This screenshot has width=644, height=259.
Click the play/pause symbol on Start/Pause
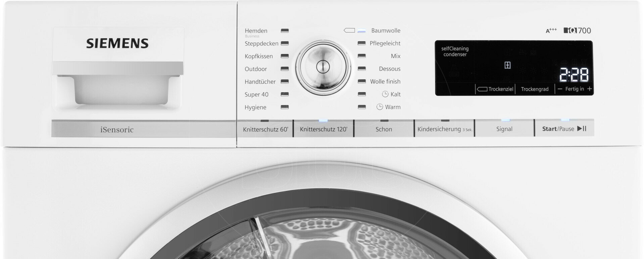click(582, 129)
